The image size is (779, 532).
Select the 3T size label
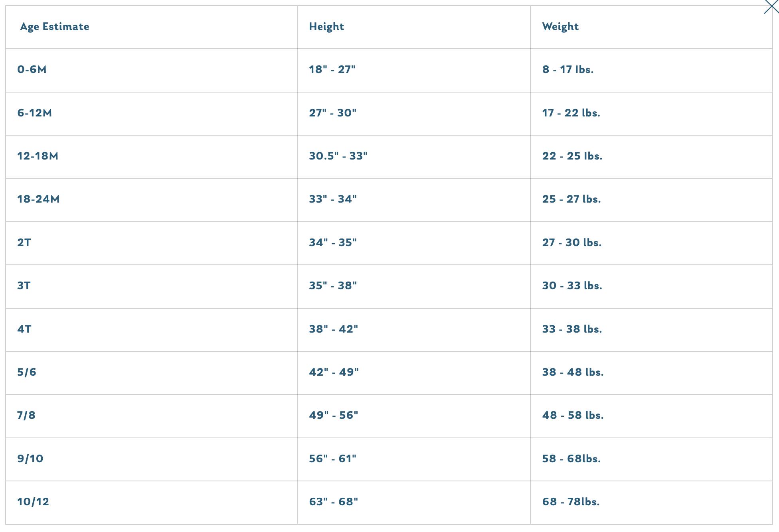24,286
